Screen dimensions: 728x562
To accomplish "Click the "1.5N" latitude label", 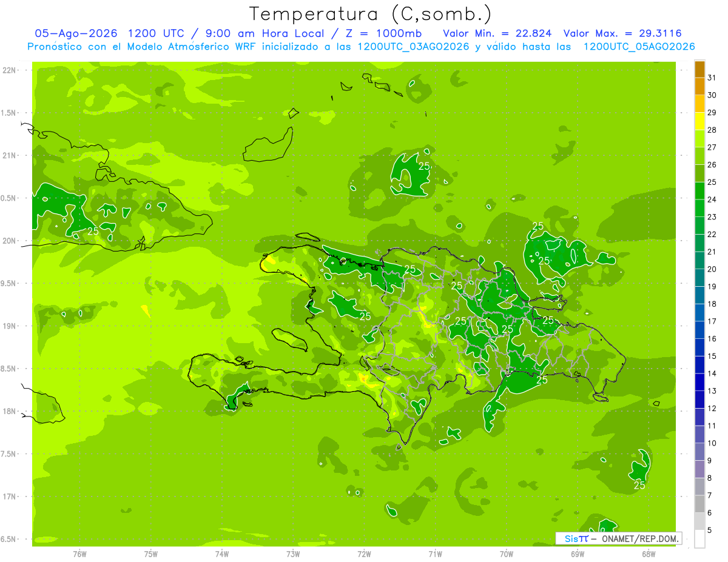I will 8,113.
